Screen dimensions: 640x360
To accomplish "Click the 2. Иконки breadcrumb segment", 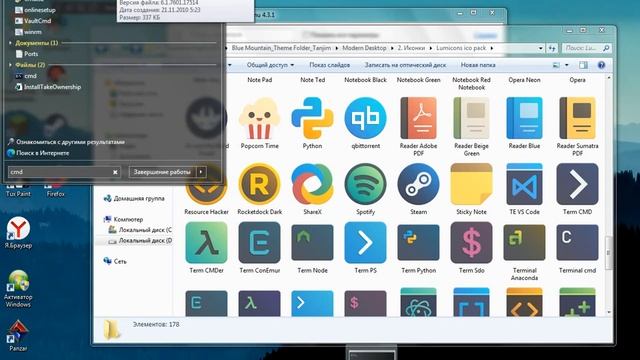I will pos(411,48).
